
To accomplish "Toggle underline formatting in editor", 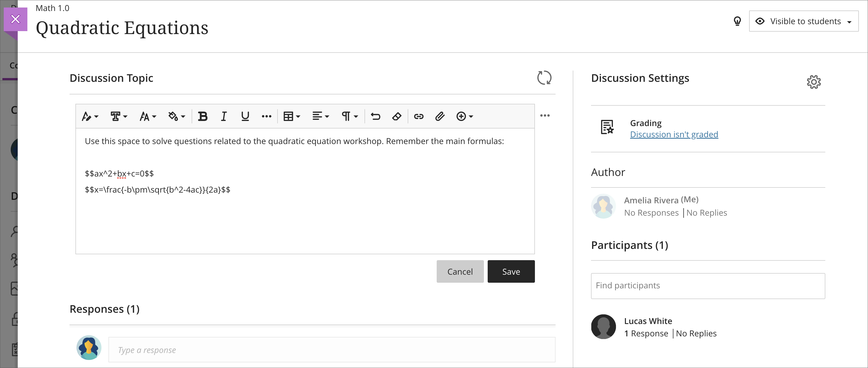I will point(245,116).
